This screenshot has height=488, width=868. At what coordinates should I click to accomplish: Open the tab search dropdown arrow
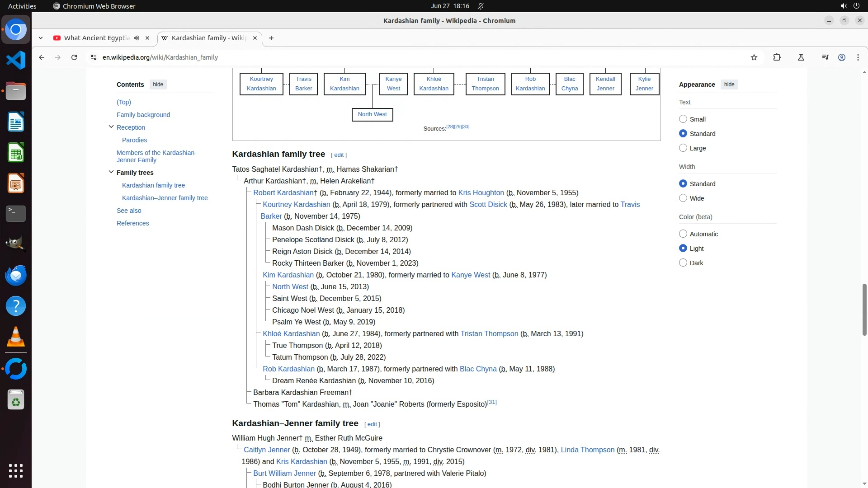click(41, 38)
